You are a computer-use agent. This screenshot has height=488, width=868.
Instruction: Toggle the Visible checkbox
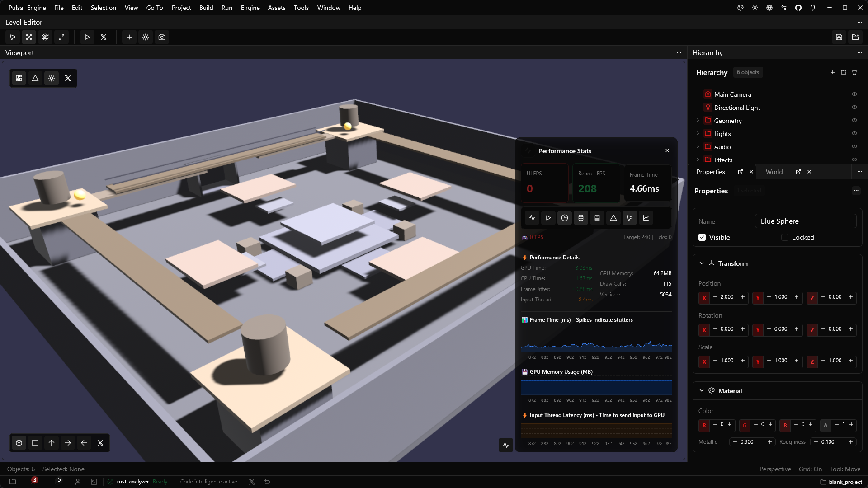pos(702,237)
